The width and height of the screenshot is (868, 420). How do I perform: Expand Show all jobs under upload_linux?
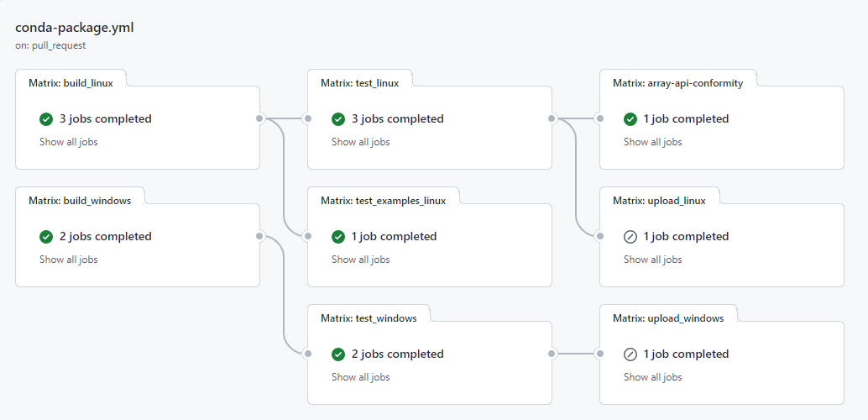click(652, 260)
